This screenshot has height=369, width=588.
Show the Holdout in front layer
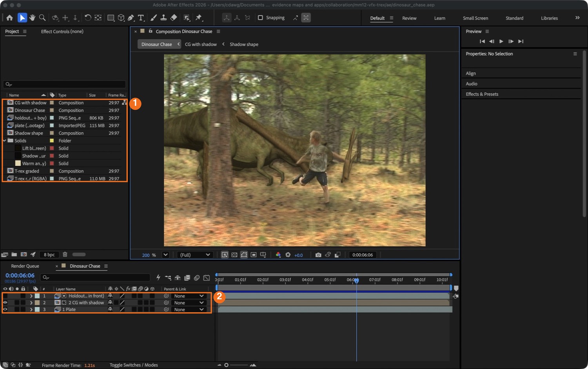[5, 296]
